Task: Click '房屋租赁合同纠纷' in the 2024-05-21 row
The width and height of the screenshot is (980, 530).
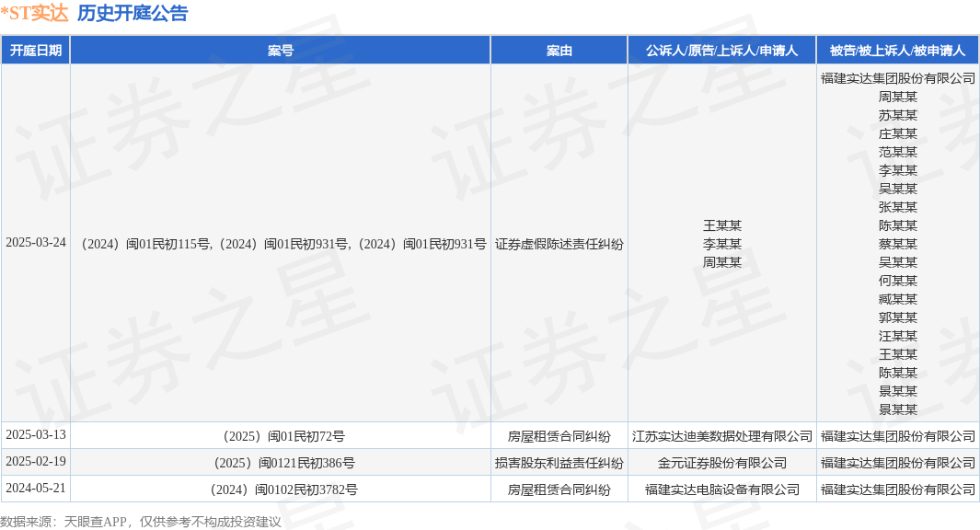Action: click(x=559, y=490)
